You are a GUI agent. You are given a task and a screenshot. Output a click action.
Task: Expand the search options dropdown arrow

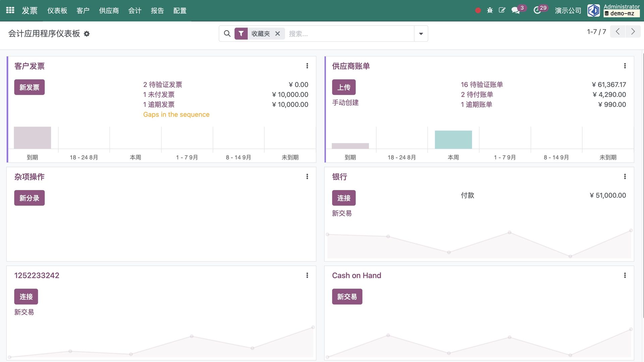[421, 34]
